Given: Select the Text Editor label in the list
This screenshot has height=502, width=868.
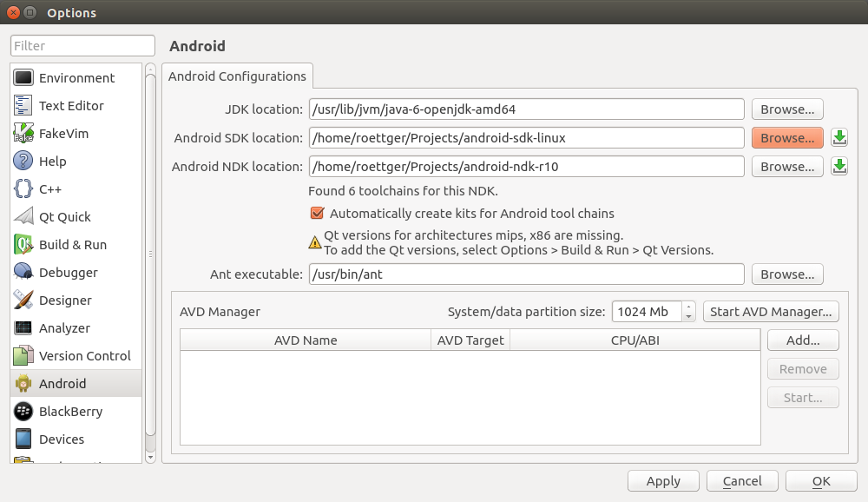Looking at the screenshot, I should tap(71, 106).
